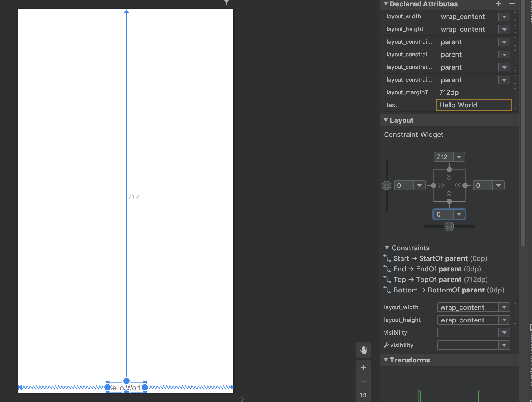
Task: Collapse the Transforms section
Action: pos(386,360)
